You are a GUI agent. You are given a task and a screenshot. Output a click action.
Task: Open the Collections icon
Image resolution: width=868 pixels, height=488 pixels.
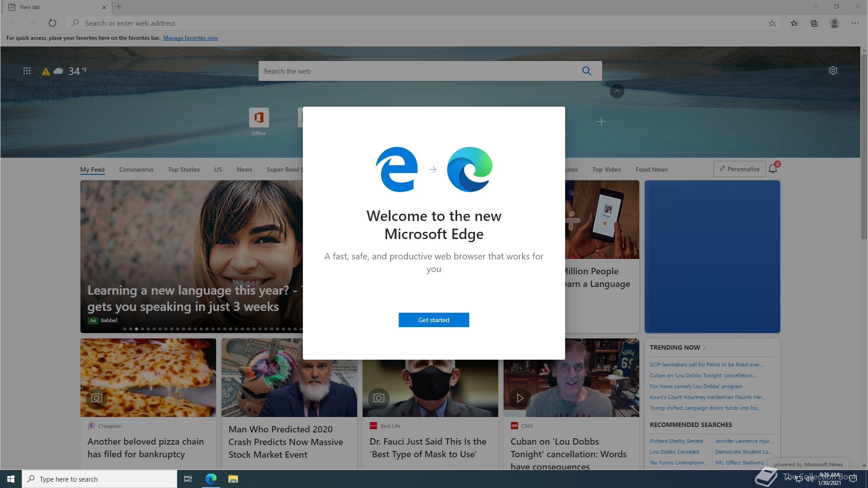tap(814, 23)
